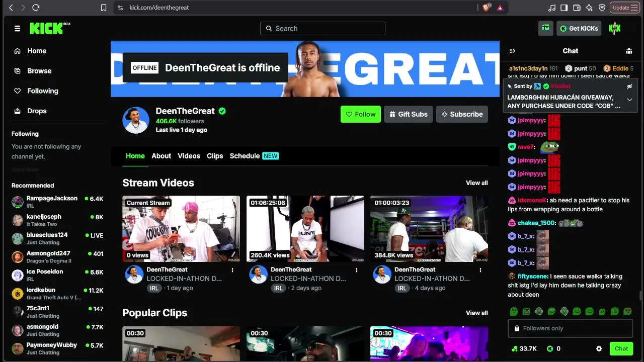The image size is (644, 362).
Task: Open bluesclues124 recommended channel
Action: 57,239
